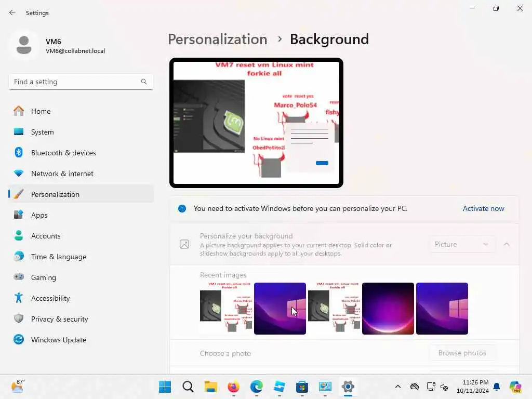Open System settings
The image size is (532, 399).
coord(81,132)
